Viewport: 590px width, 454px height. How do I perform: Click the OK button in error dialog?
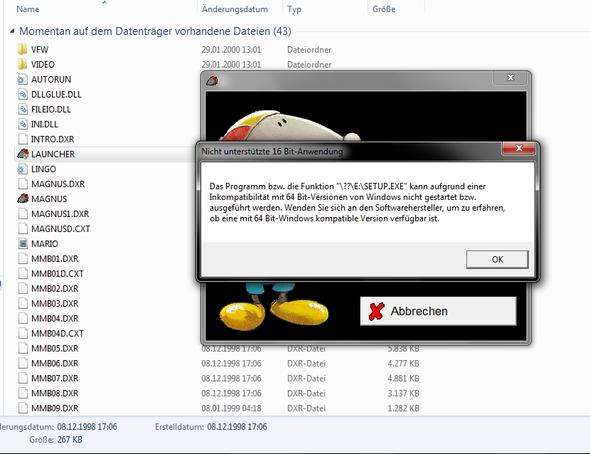497,259
